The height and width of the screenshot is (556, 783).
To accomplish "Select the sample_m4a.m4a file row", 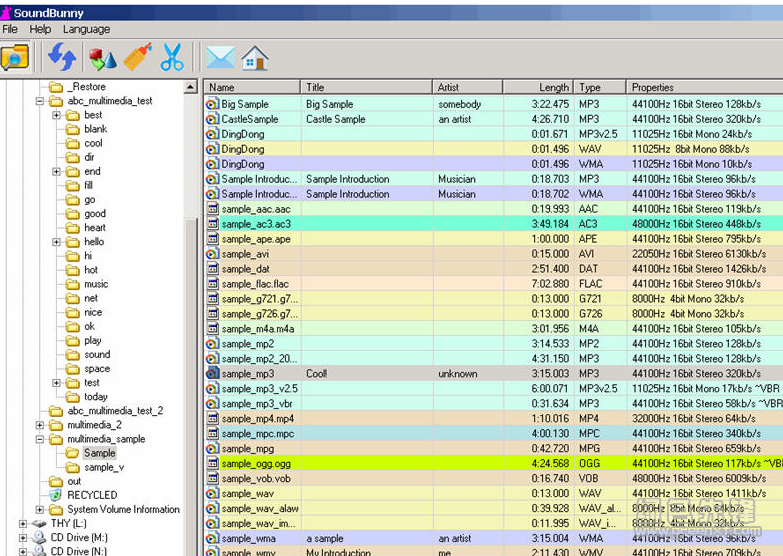I will click(493, 329).
